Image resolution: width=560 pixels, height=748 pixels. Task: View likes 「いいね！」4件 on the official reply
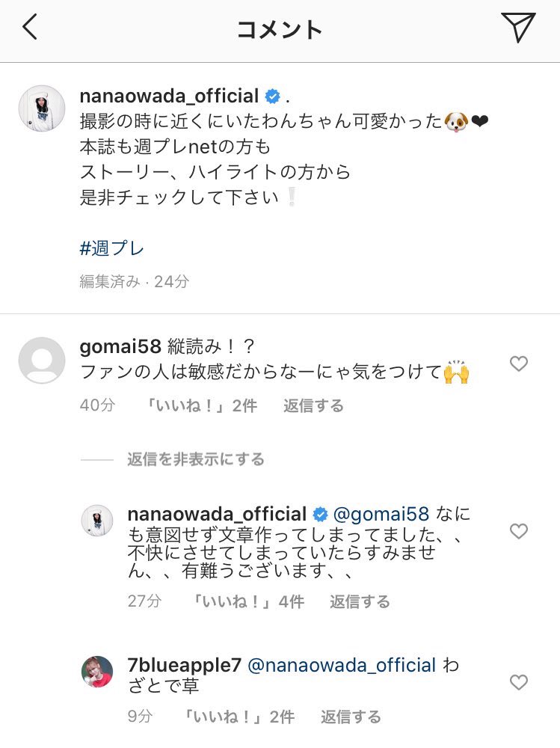pos(247,601)
